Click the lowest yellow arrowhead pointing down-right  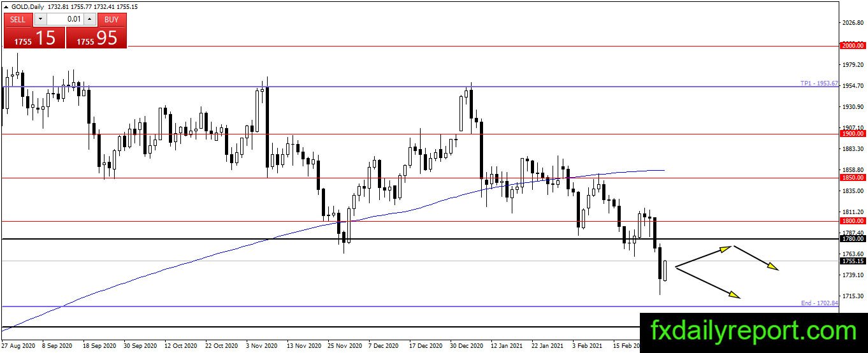(x=735, y=295)
